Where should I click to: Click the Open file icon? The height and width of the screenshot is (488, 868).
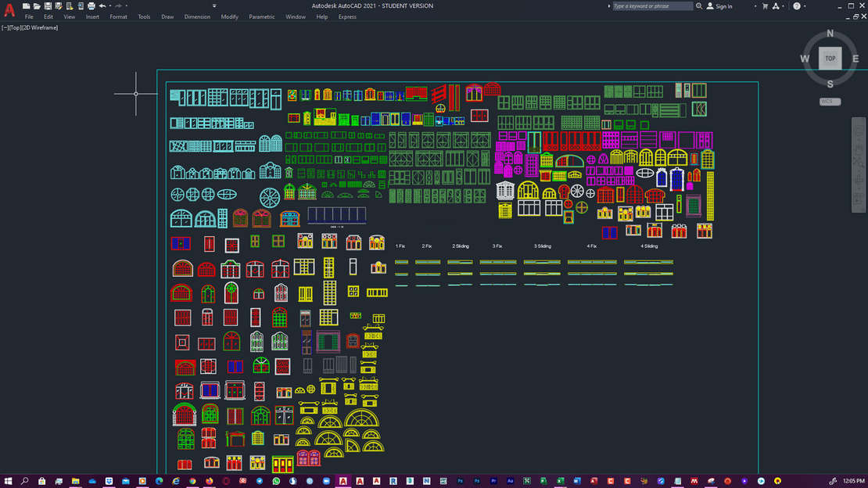click(36, 6)
